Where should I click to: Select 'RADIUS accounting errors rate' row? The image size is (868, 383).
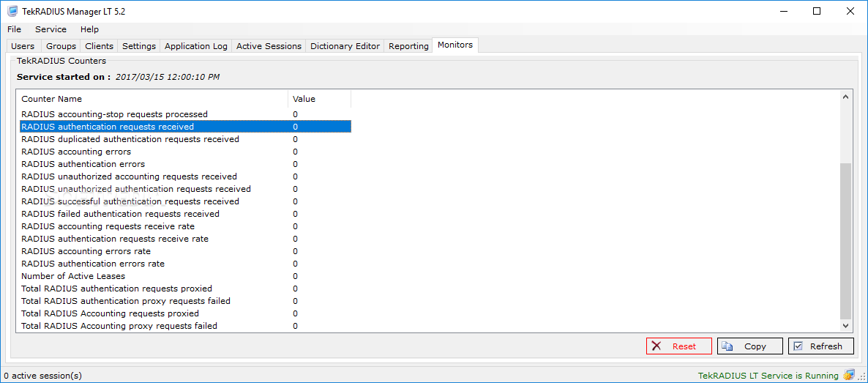[185, 251]
